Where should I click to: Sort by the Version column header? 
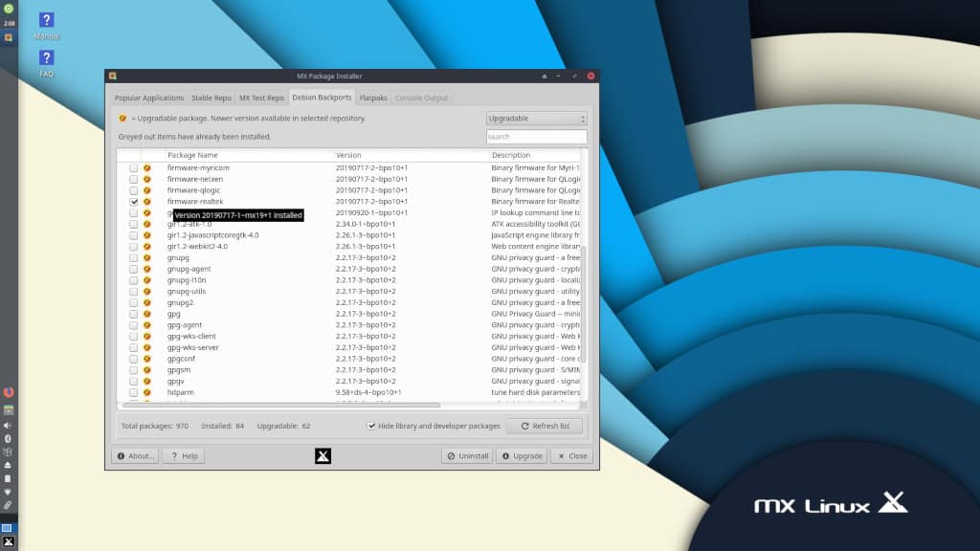(x=410, y=155)
